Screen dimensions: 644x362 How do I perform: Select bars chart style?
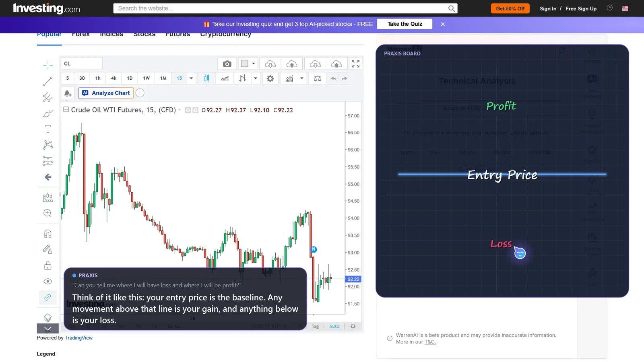point(243,78)
